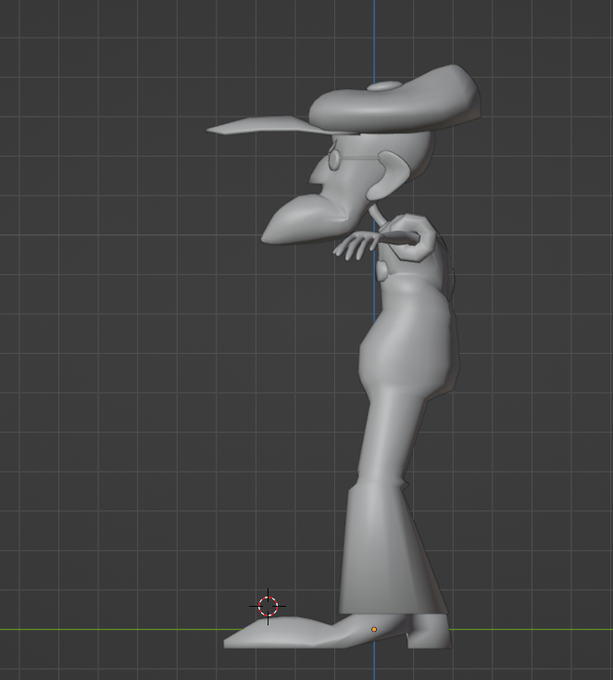Click the red-white 3D cursor
The image size is (613, 680).
click(x=267, y=606)
